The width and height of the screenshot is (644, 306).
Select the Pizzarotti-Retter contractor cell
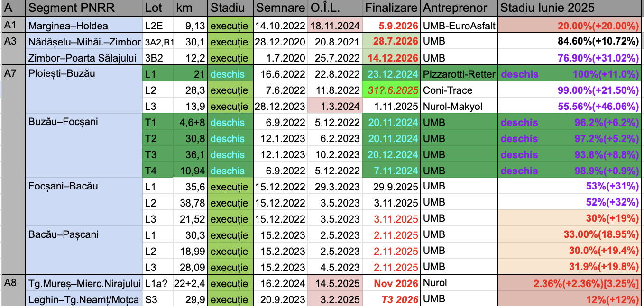(459, 74)
